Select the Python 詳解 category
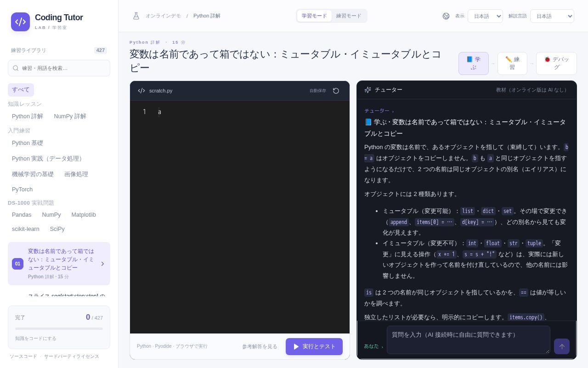This screenshot has height=368, width=588. click(28, 116)
